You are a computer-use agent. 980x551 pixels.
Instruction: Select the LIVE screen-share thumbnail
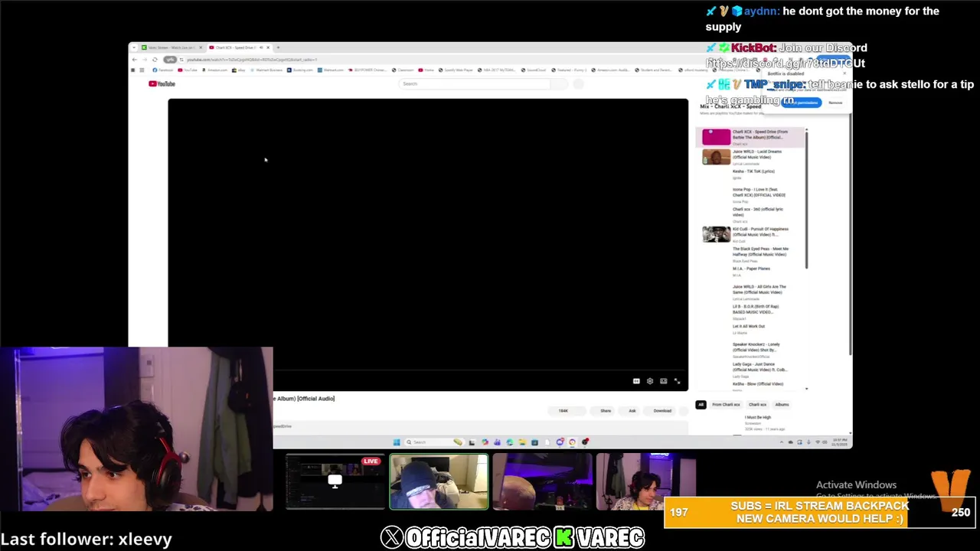[x=335, y=482]
